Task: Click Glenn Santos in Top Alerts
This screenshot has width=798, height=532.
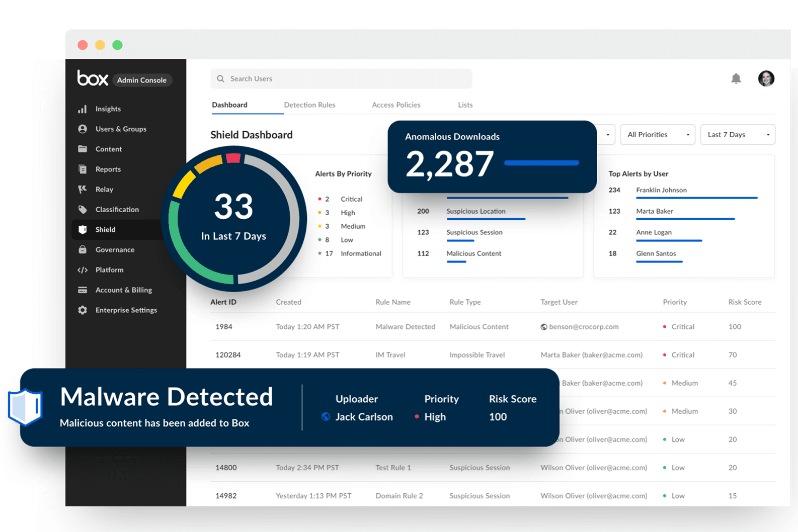Action: point(656,253)
